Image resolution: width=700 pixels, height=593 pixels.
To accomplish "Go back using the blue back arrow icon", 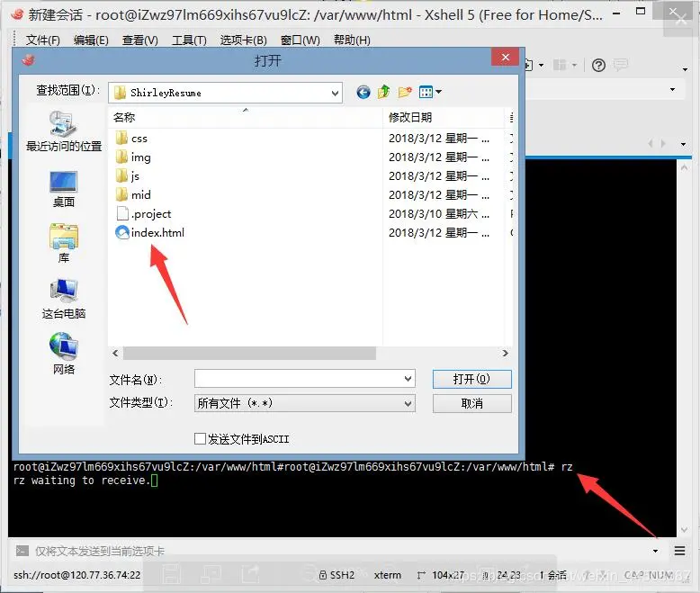I will pyautogui.click(x=363, y=93).
